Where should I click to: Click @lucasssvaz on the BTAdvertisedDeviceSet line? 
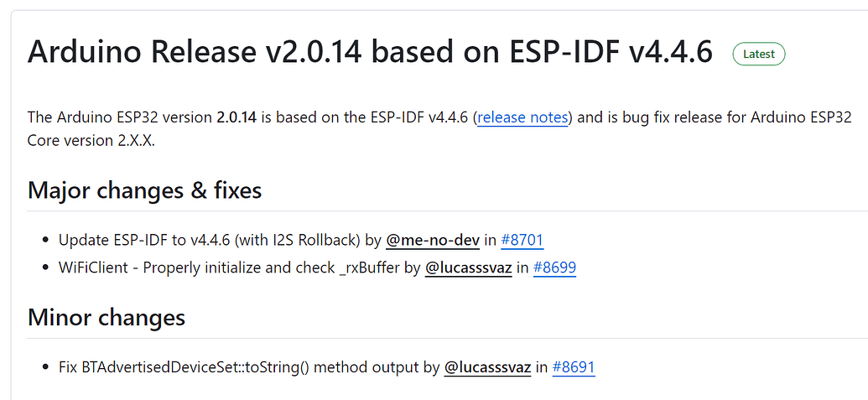[x=487, y=367]
